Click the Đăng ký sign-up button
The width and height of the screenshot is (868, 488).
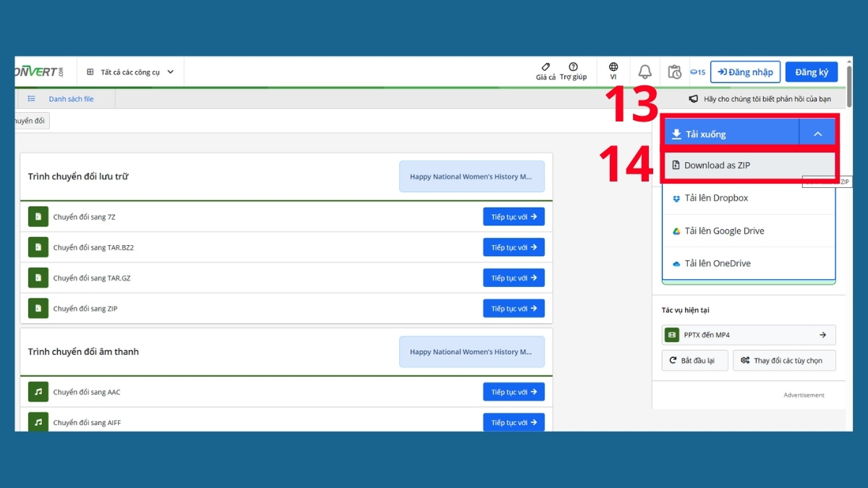click(x=812, y=72)
